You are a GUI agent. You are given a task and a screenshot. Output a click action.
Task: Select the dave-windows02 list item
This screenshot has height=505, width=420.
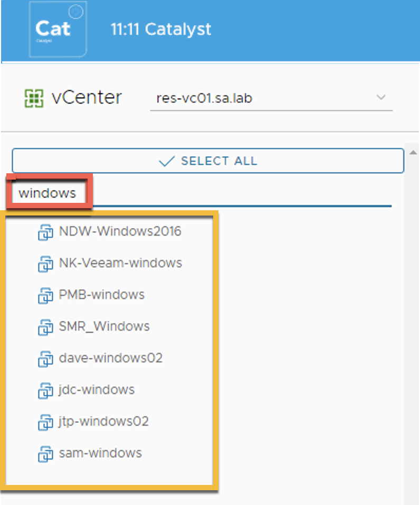pos(111,358)
